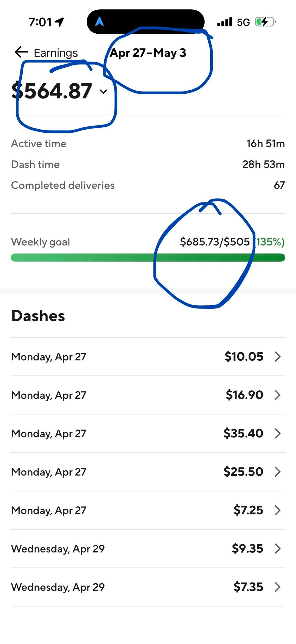Open the $7.25 dash chevron
Viewport: 296px width, 644px height.
277,510
